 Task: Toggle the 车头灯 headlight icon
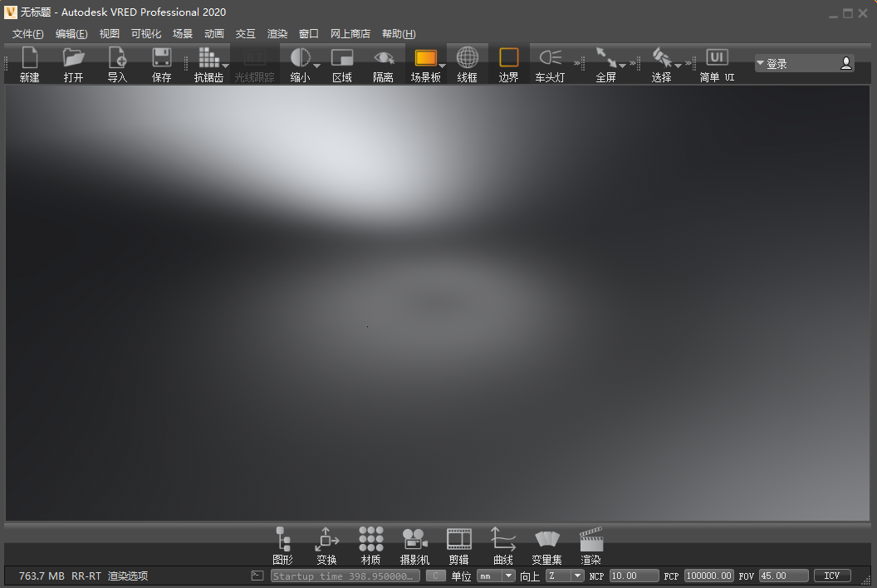tap(551, 57)
